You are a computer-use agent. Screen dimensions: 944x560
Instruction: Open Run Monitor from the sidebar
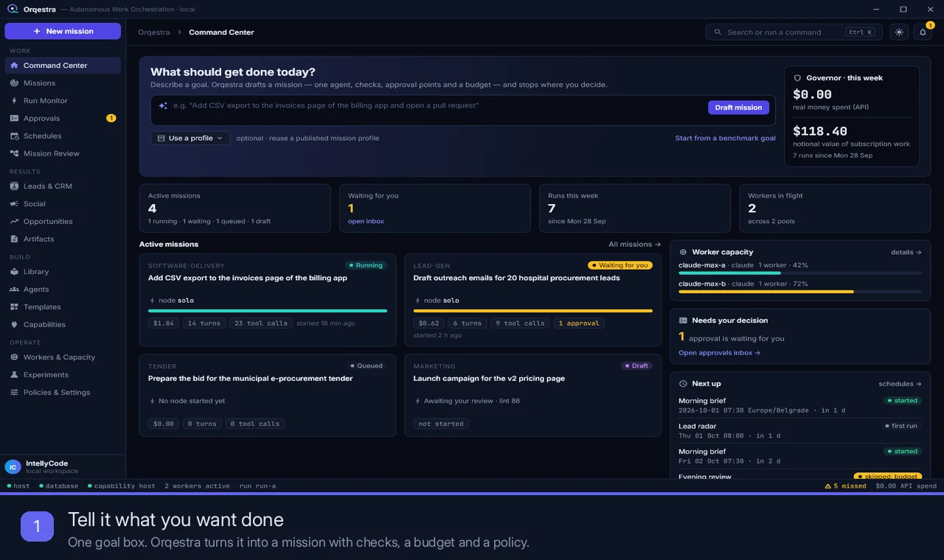coord(63,101)
